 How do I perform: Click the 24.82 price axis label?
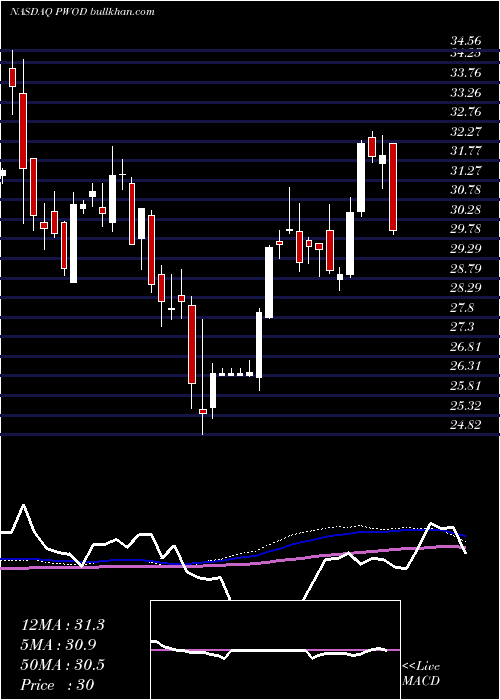(466, 425)
